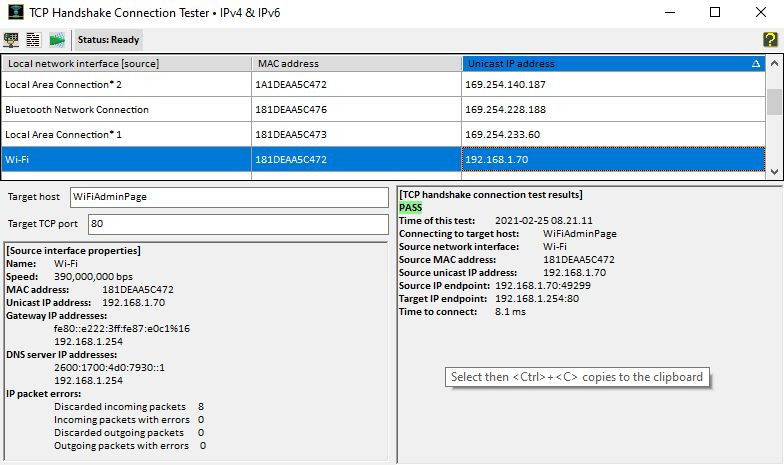
Task: Click Wi-Fi MAC cell 181DEAA5C472 in table
Action: (356, 160)
